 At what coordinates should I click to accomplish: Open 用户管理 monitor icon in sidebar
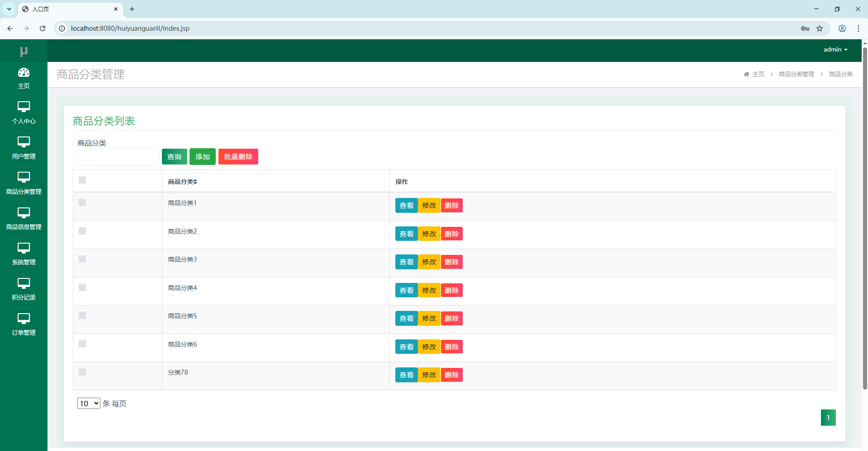(x=24, y=142)
